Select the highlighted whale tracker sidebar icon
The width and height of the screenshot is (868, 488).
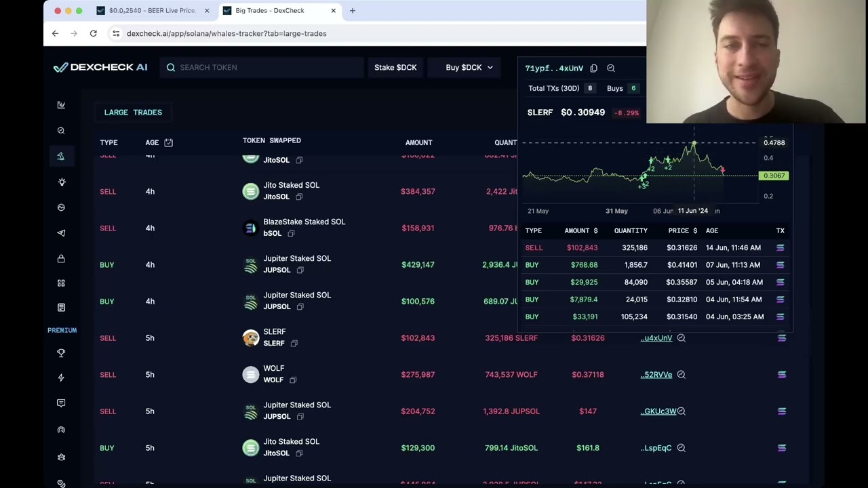(61, 157)
